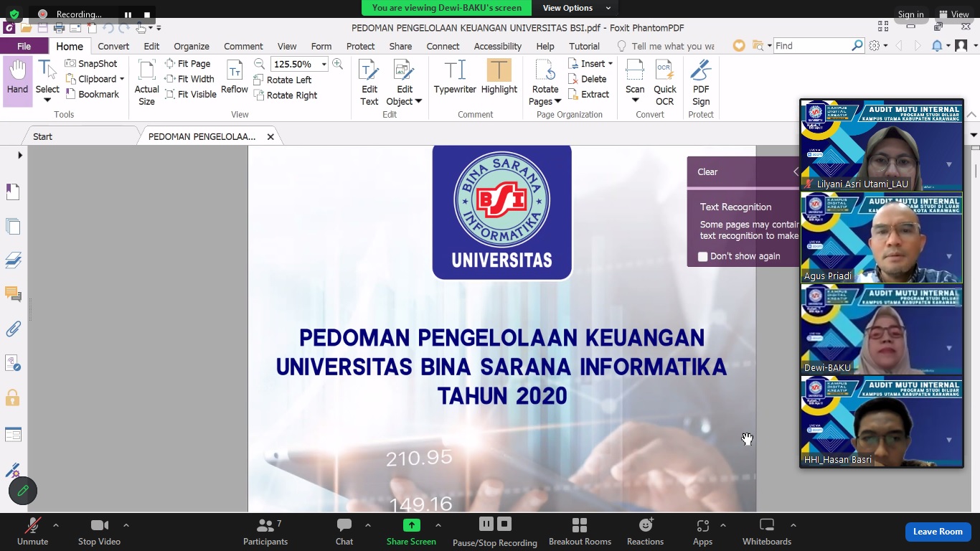The image size is (980, 551).
Task: Close the PEDOMAN PENGELOLAA document tab
Action: click(270, 136)
